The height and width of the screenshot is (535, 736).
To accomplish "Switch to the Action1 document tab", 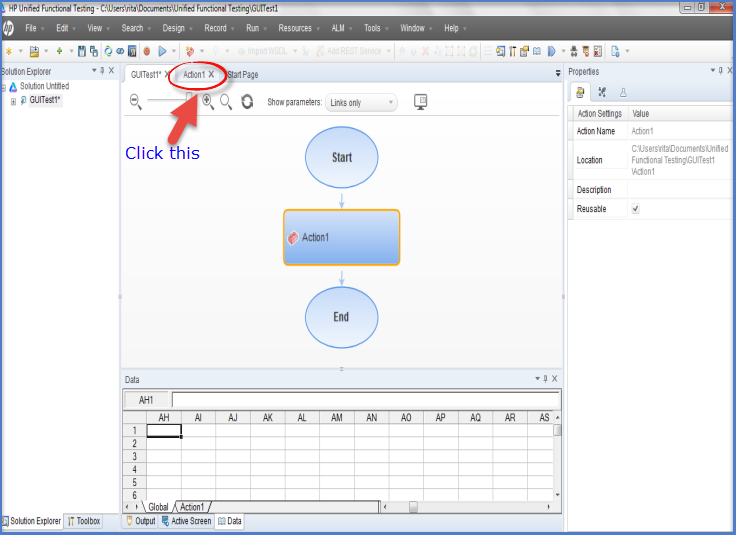I will coord(194,75).
